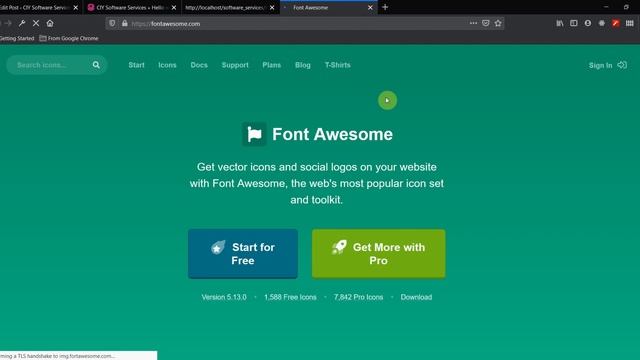Close the Edit Post tab
The width and height of the screenshot is (640, 360).
pos(76,7)
